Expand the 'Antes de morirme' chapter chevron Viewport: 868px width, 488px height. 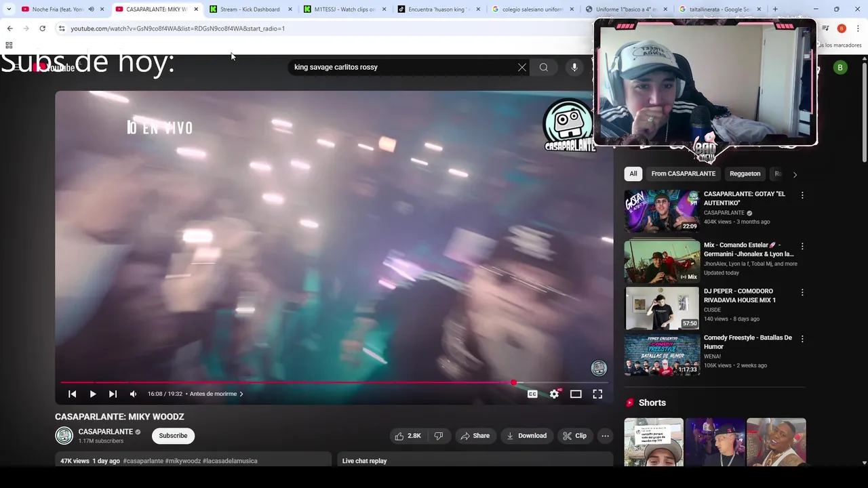241,394
